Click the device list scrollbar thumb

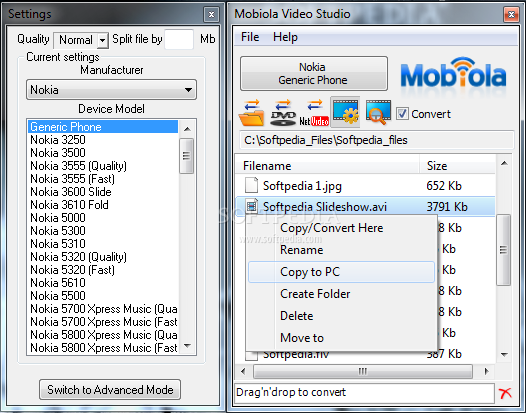(187, 156)
